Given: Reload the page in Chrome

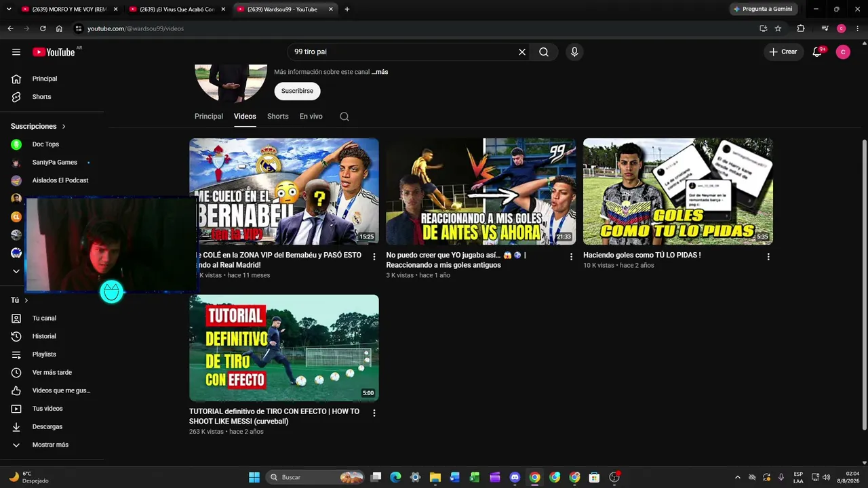Looking at the screenshot, I should (43, 28).
